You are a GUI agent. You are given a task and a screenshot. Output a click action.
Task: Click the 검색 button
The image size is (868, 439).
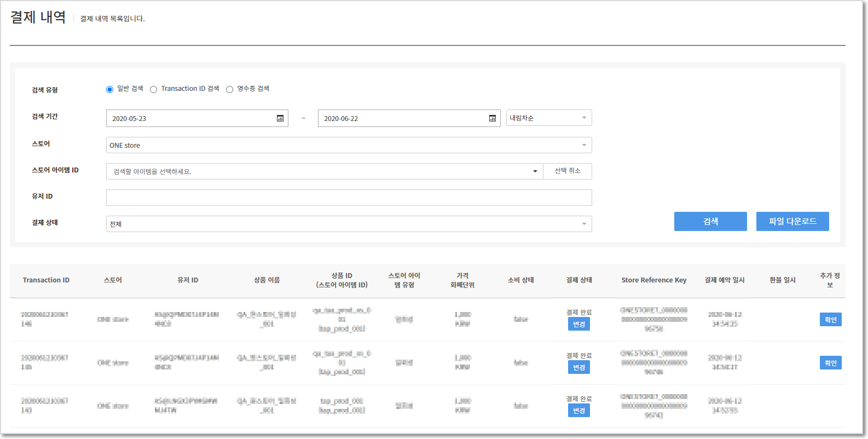click(x=710, y=221)
